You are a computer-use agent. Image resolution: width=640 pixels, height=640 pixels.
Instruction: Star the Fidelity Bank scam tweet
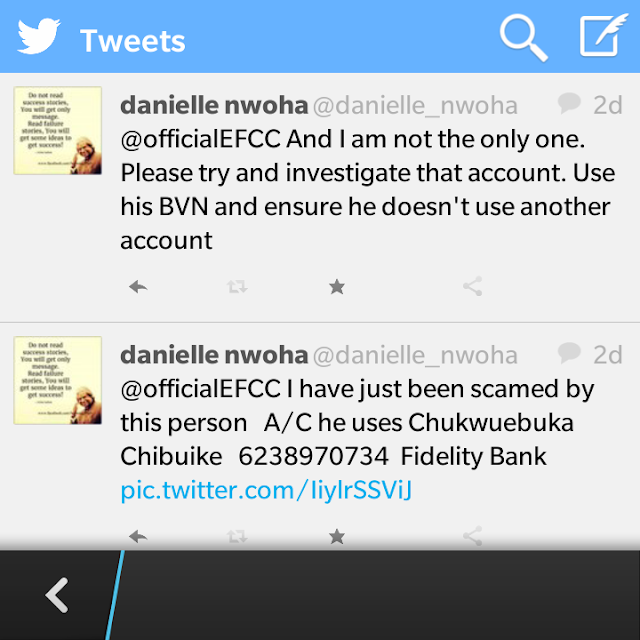pyautogui.click(x=337, y=536)
